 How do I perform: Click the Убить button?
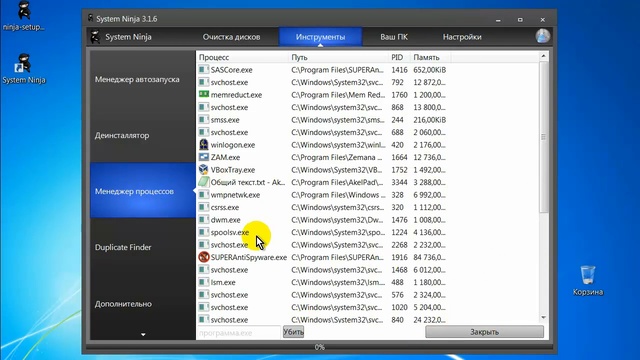293,332
